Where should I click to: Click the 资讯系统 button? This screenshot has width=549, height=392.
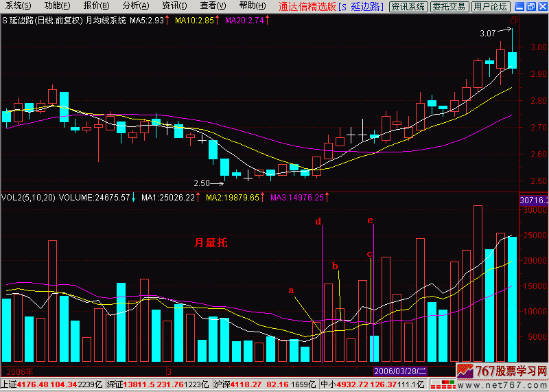(408, 7)
